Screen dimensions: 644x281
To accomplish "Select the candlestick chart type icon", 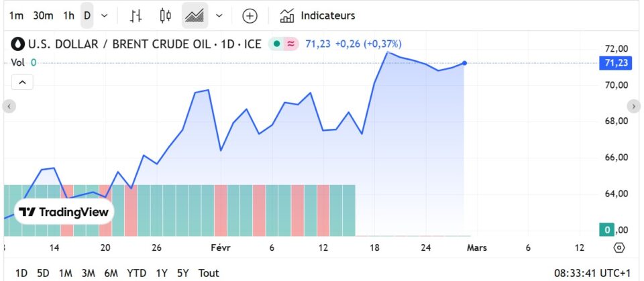I will pyautogui.click(x=166, y=15).
